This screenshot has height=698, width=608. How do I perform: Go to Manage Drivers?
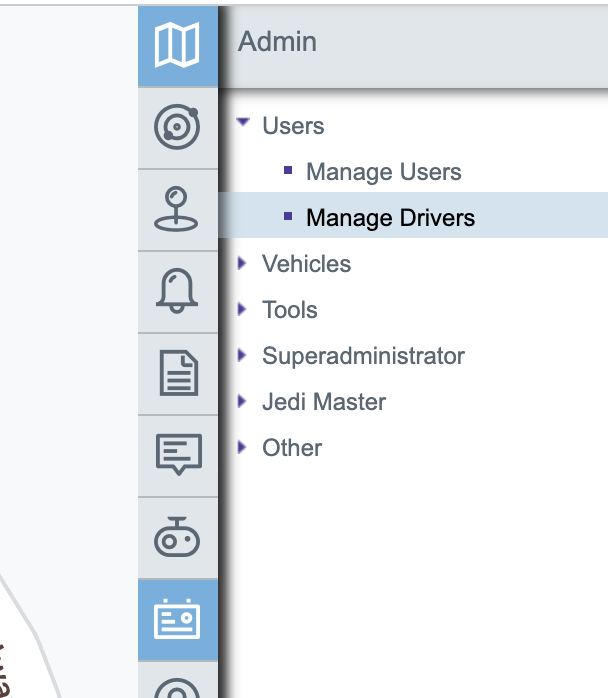(x=390, y=218)
